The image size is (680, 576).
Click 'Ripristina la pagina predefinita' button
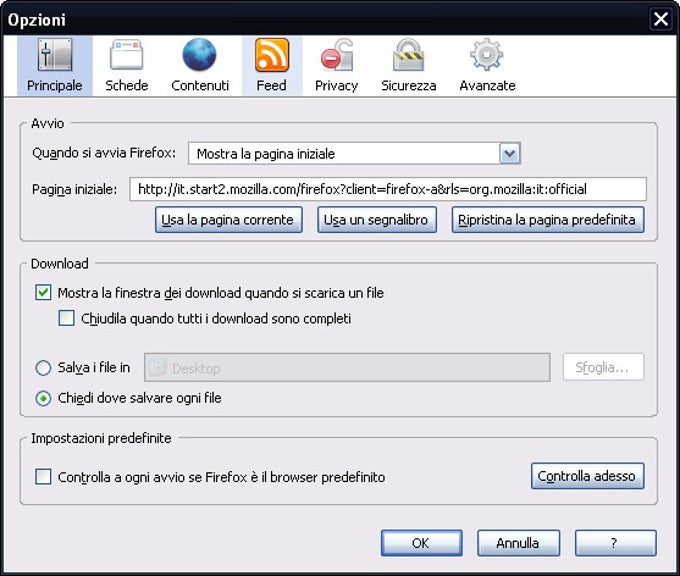(x=548, y=220)
